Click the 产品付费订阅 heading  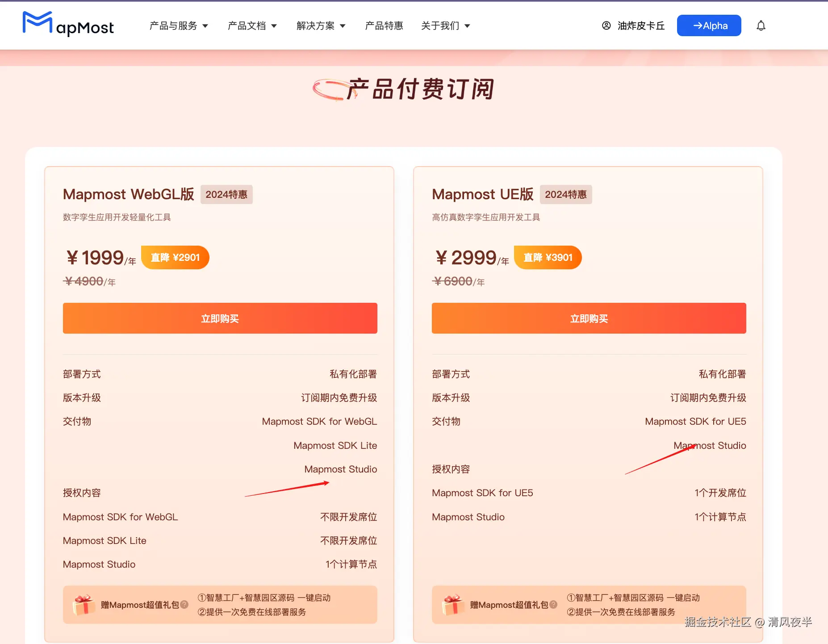click(x=420, y=88)
